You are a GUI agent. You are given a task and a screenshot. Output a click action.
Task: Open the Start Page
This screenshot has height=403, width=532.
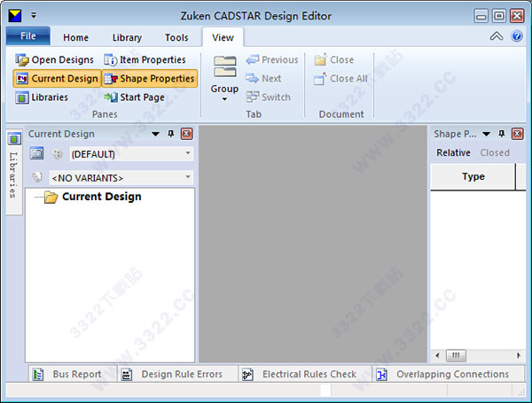point(134,97)
